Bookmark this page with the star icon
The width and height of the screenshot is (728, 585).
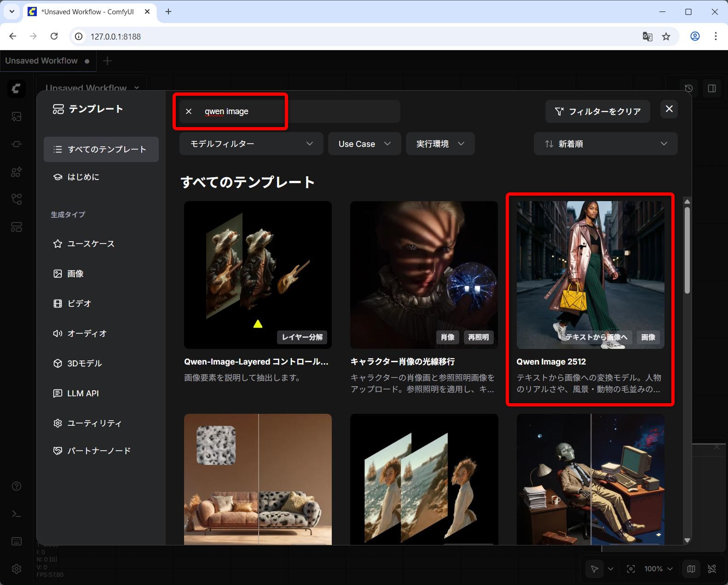click(666, 36)
